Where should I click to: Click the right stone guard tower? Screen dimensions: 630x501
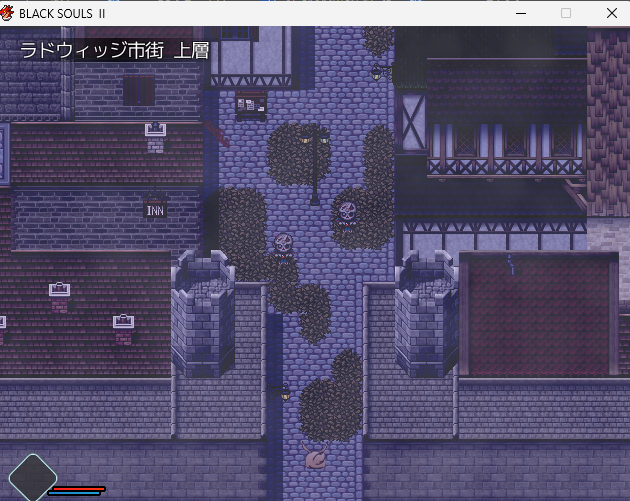click(x=427, y=314)
